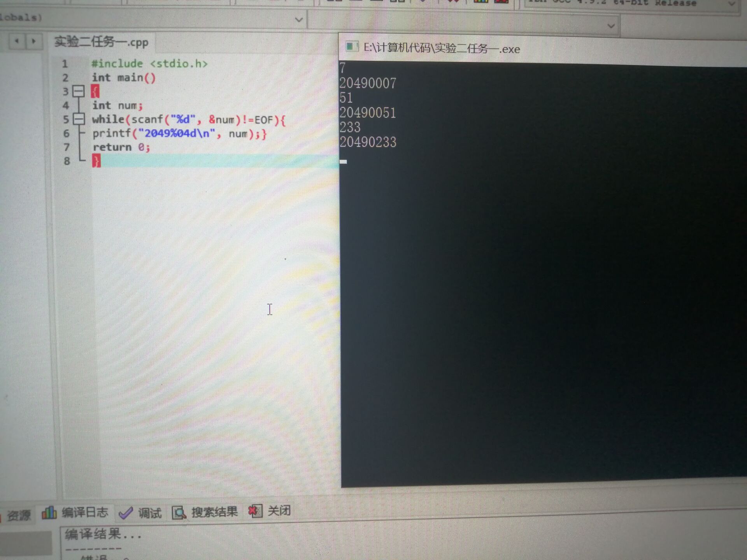This screenshot has width=747, height=560.
Task: Open the globals scope dropdown arrow
Action: pos(299,19)
